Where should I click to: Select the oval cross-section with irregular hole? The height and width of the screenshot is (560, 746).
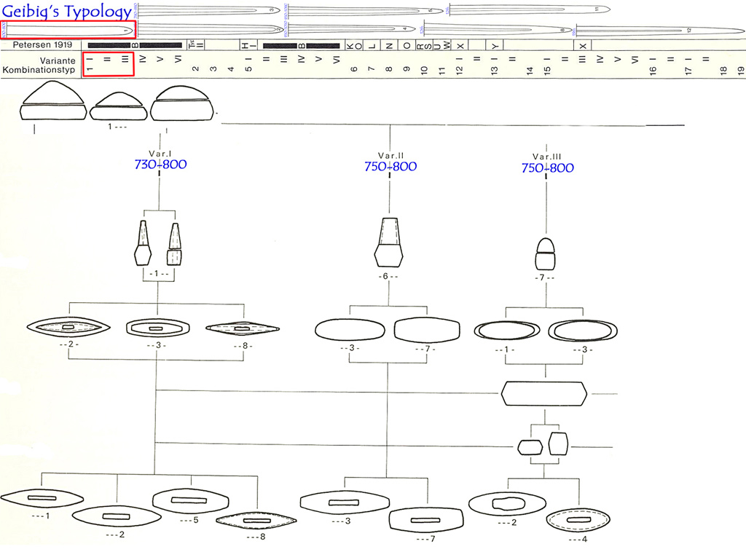click(x=506, y=504)
